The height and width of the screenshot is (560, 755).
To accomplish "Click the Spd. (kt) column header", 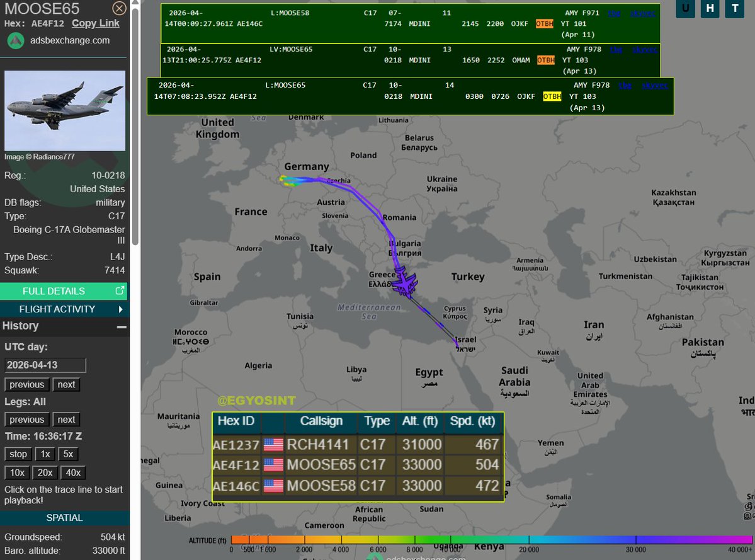I will (x=472, y=421).
